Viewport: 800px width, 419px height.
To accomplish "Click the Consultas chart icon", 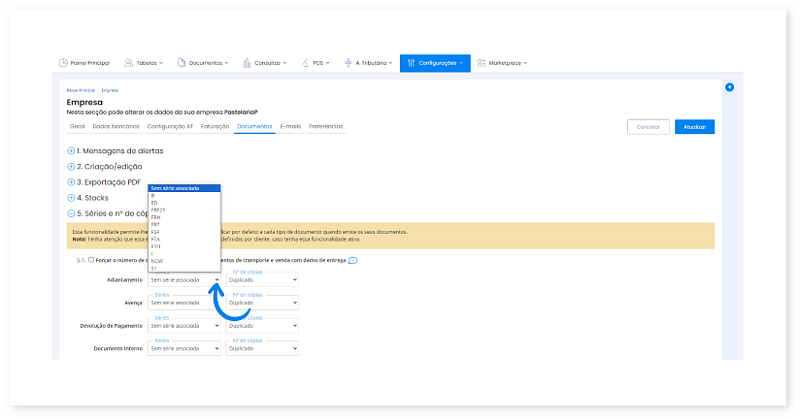I will tap(247, 63).
